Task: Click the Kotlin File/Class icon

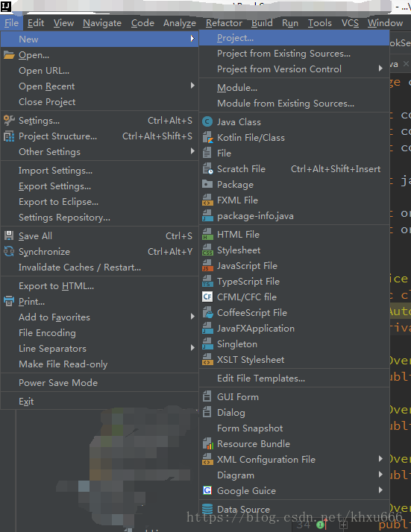Action: [x=207, y=137]
